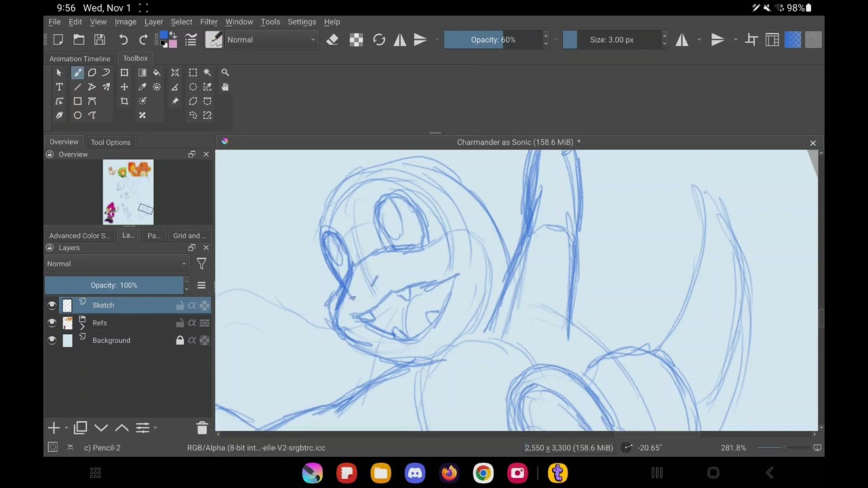
Task: Click the Save document icon
Action: (100, 40)
